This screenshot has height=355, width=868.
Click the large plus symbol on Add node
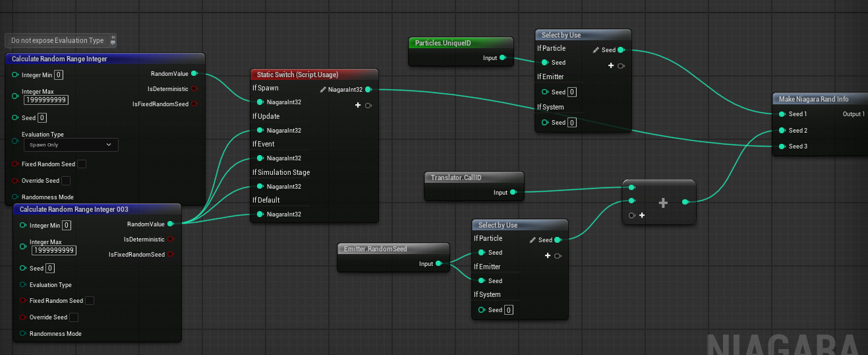[663, 203]
